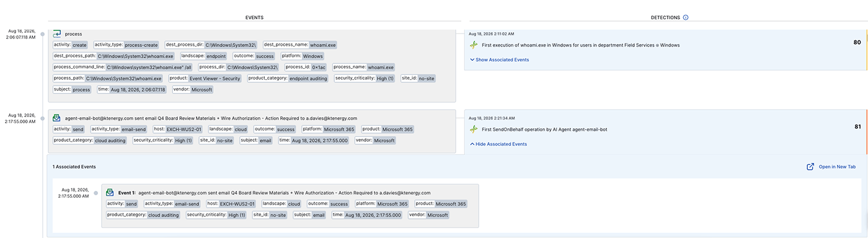Click the dest_process_name whoami.exe value
This screenshot has height=238, width=868.
[x=323, y=45]
